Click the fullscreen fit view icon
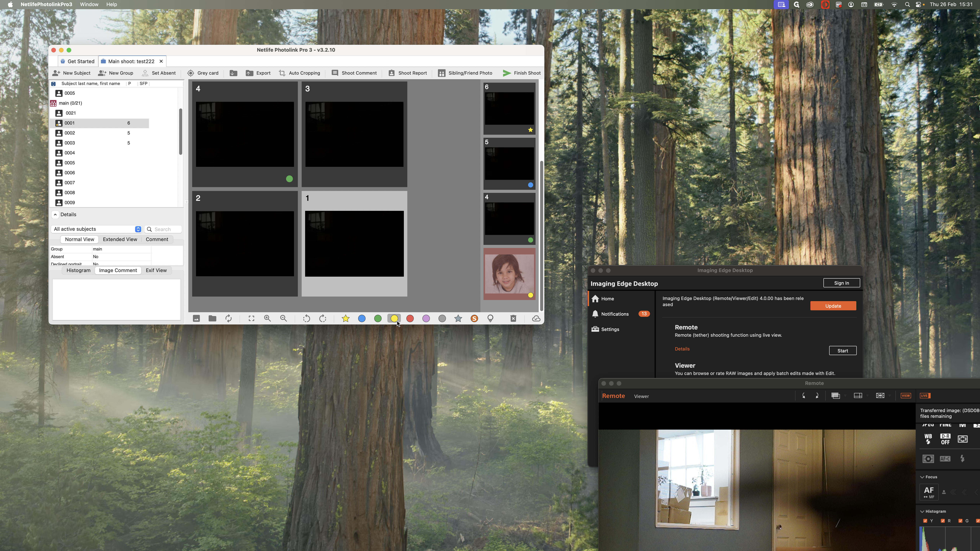Viewport: 980px width, 551px height. click(x=252, y=319)
